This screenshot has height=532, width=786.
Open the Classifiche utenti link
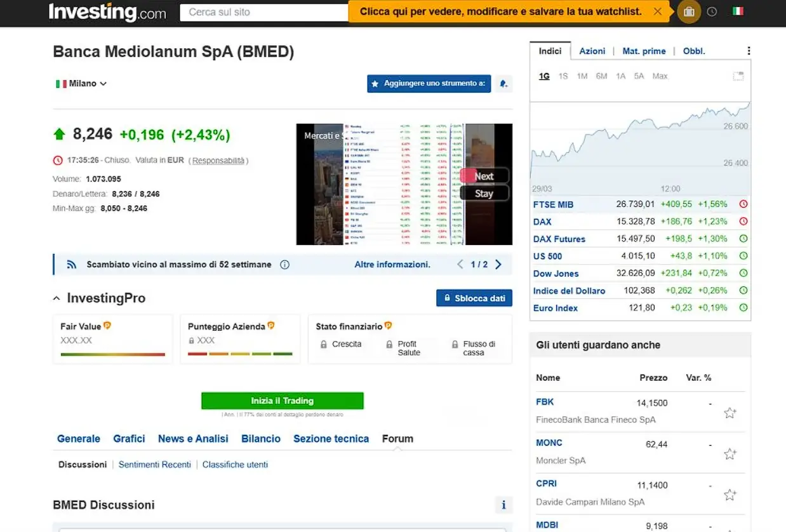click(235, 465)
